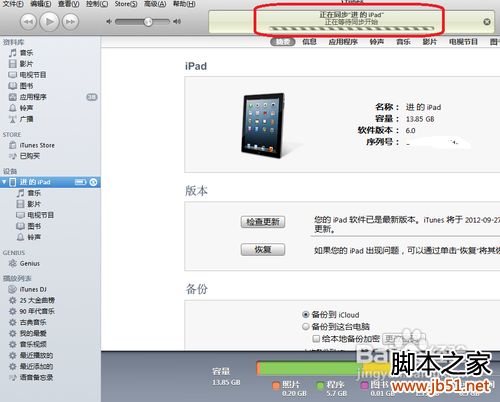Click the high volume speaker icon
The width and height of the screenshot is (500, 402).
click(x=177, y=22)
